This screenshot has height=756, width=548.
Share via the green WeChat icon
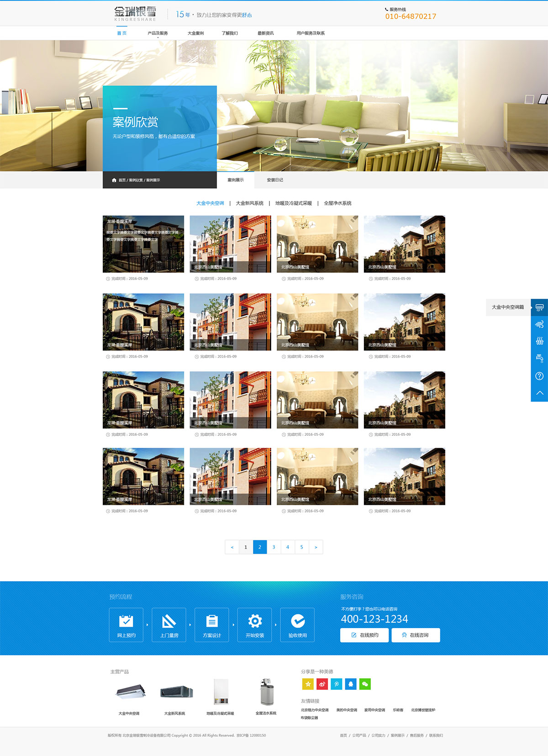point(365,684)
